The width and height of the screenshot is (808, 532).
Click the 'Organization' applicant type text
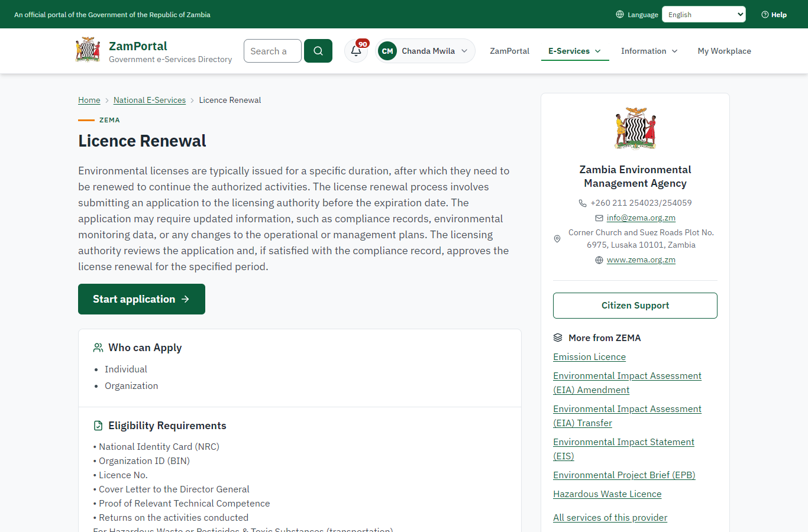(x=131, y=386)
